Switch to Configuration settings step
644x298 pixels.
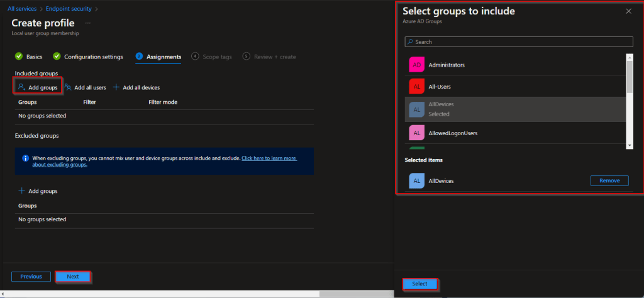[x=93, y=57]
